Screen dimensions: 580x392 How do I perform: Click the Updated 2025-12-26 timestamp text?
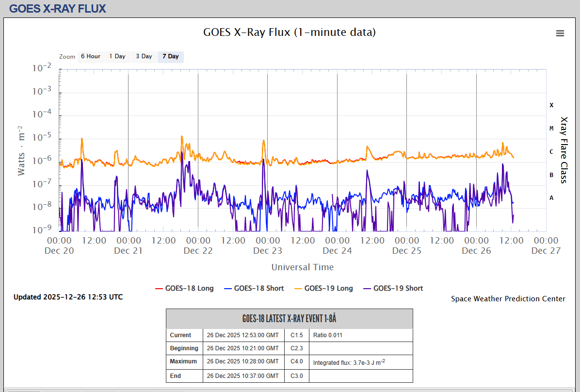[68, 297]
